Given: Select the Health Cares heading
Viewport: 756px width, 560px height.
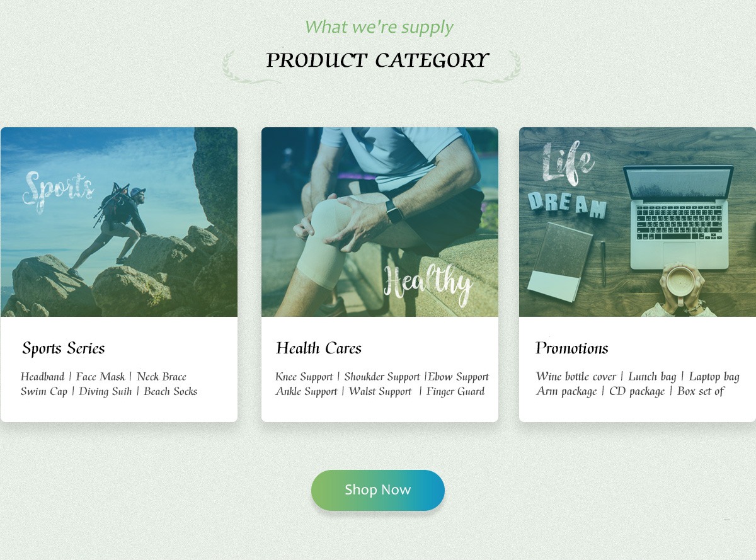Looking at the screenshot, I should [x=319, y=348].
